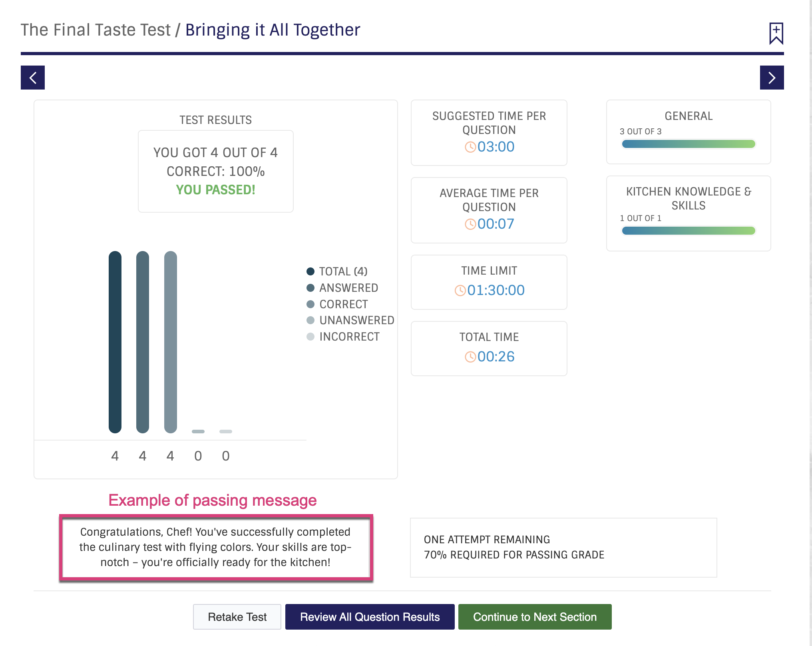Open Review All Question Results
The width and height of the screenshot is (812, 646).
click(x=370, y=617)
